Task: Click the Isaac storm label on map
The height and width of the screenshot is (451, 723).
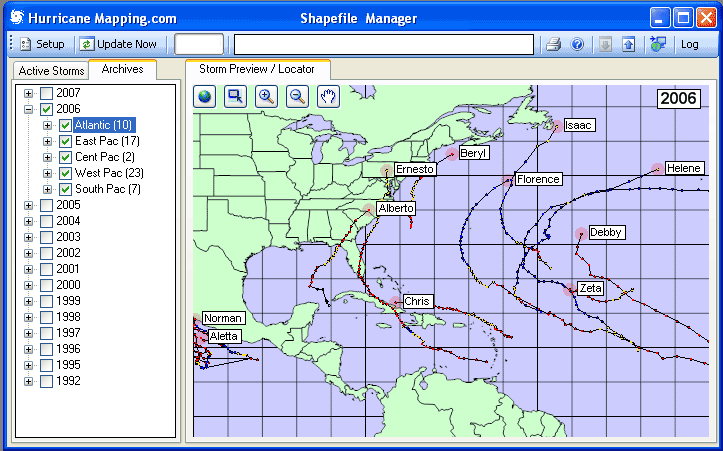Action: 579,125
